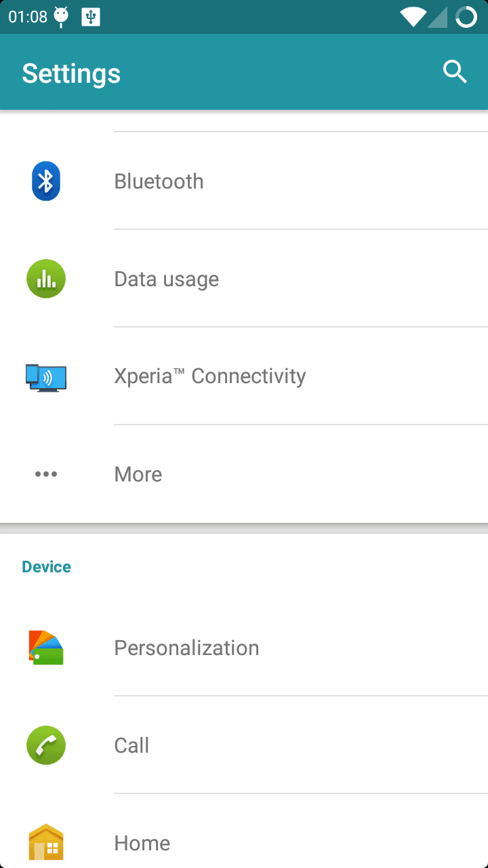Tap the Xperia Connectivity monitor icon
This screenshot has height=868, width=488.
pos(46,377)
